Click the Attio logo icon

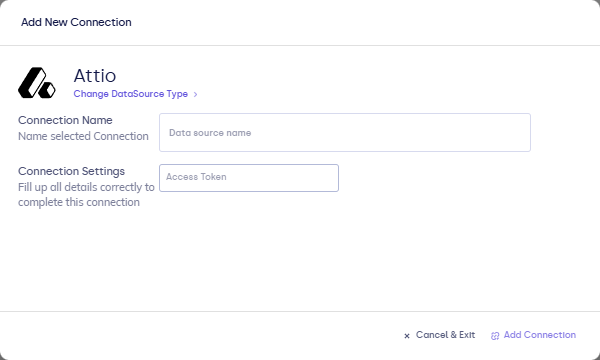37,83
